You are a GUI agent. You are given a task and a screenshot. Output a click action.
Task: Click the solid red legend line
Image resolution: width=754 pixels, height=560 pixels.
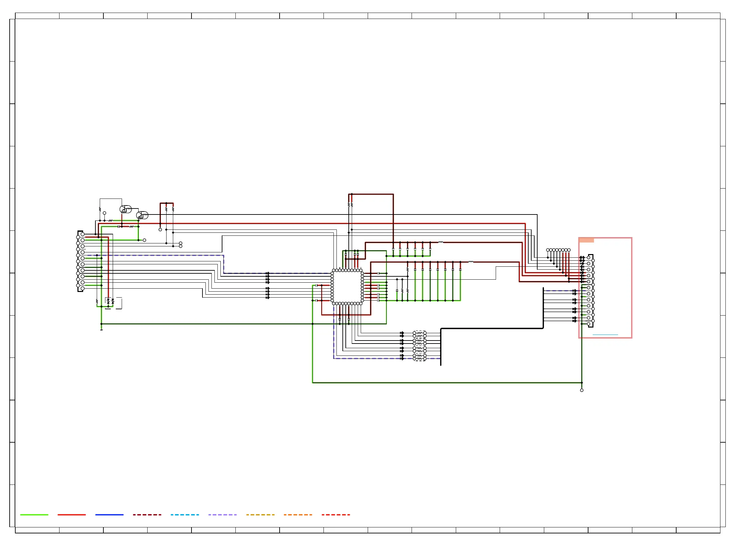click(72, 515)
